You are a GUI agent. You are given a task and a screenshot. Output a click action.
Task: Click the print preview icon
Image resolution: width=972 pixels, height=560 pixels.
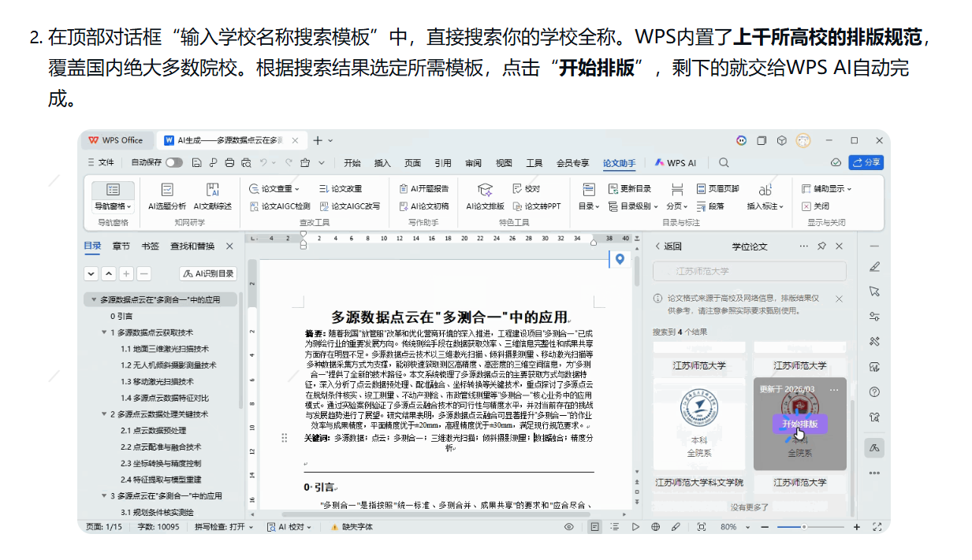246,163
